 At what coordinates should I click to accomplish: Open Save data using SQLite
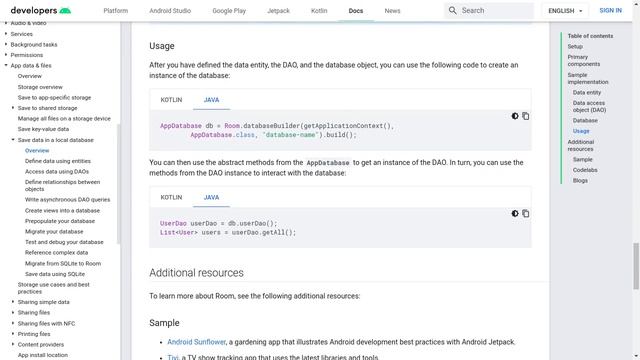pos(55,274)
